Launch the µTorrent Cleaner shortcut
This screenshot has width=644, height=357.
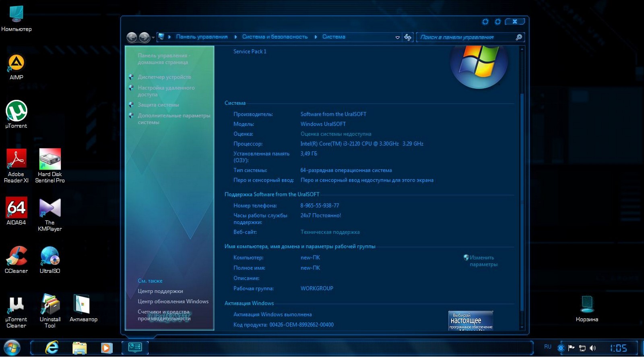[x=16, y=311]
